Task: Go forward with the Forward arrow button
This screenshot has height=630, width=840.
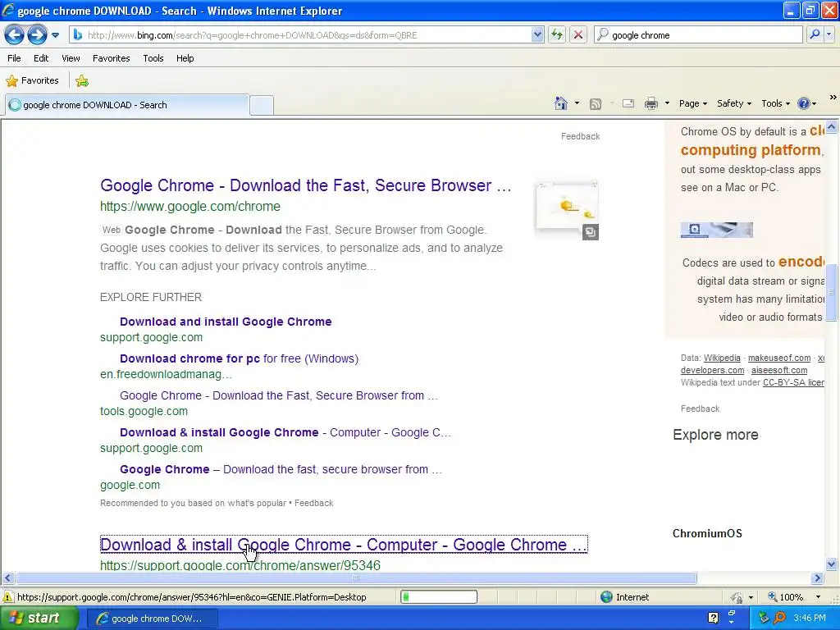Action: tap(37, 35)
